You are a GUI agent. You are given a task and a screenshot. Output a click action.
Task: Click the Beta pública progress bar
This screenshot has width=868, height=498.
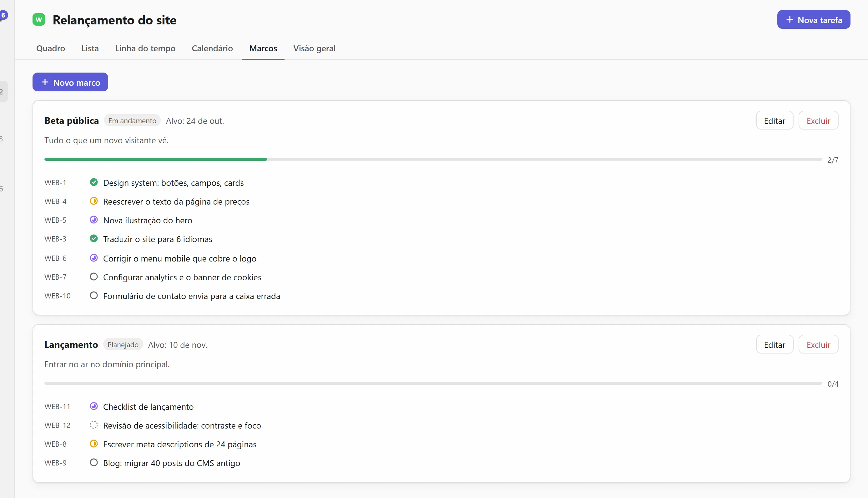coord(433,160)
